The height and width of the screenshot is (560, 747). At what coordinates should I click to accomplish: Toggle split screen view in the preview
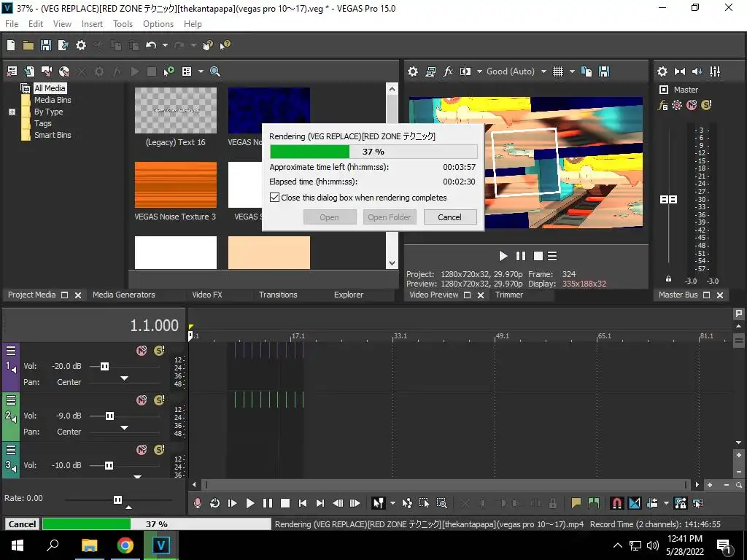[x=465, y=71]
